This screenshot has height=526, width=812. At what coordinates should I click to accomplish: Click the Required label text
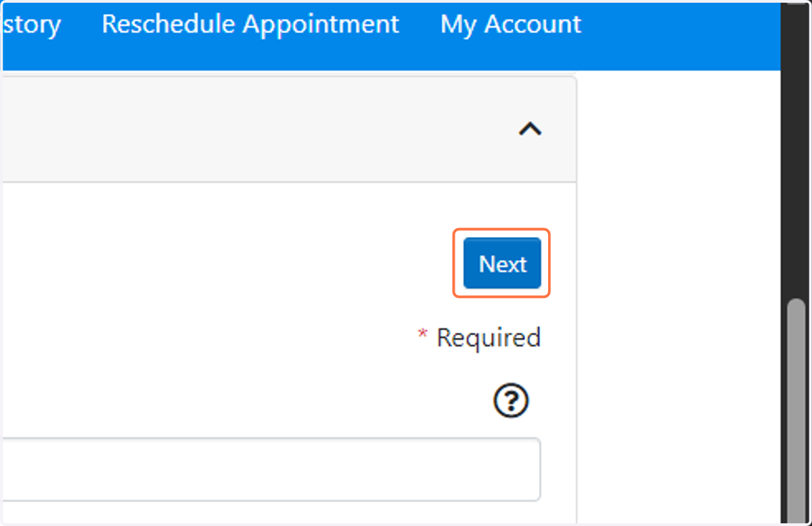489,337
